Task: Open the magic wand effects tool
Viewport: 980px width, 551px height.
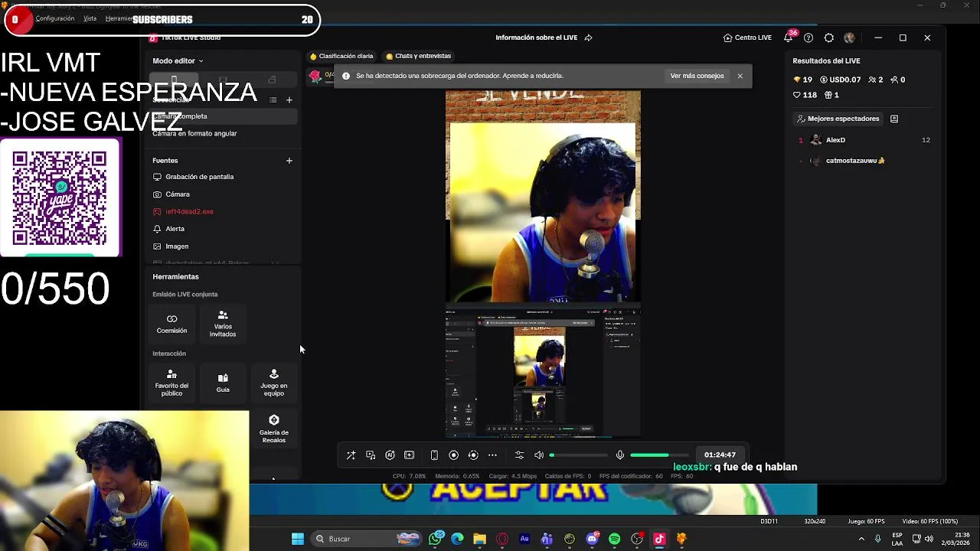Action: (x=351, y=455)
